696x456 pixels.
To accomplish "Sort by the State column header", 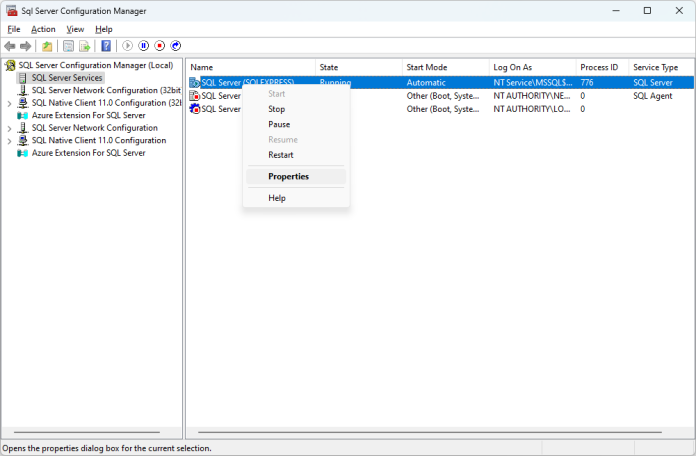I will (x=359, y=67).
